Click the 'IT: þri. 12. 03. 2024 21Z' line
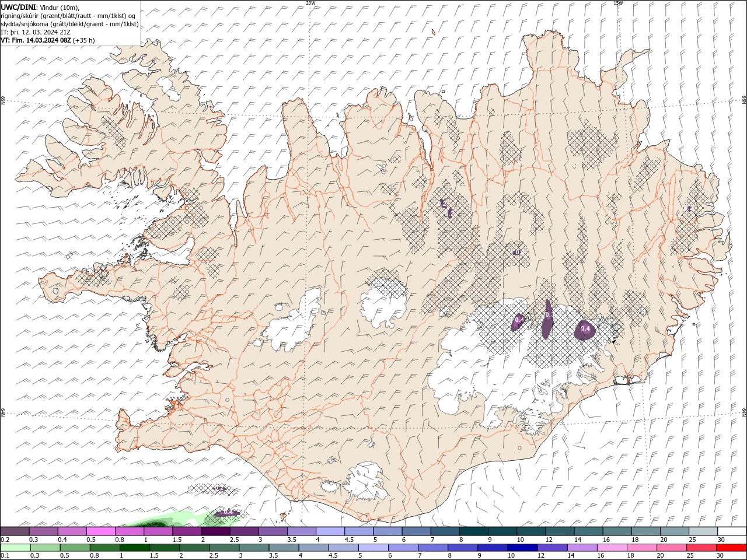Image resolution: width=747 pixels, height=560 pixels. [36, 32]
